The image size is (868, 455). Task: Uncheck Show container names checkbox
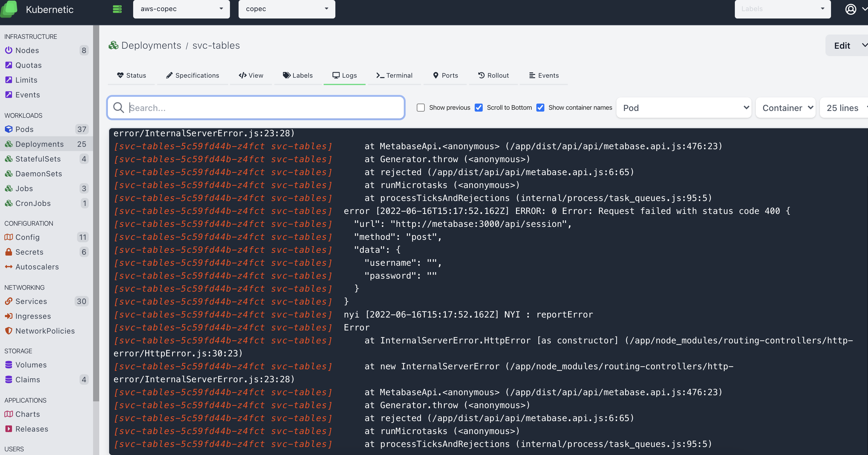pos(540,108)
